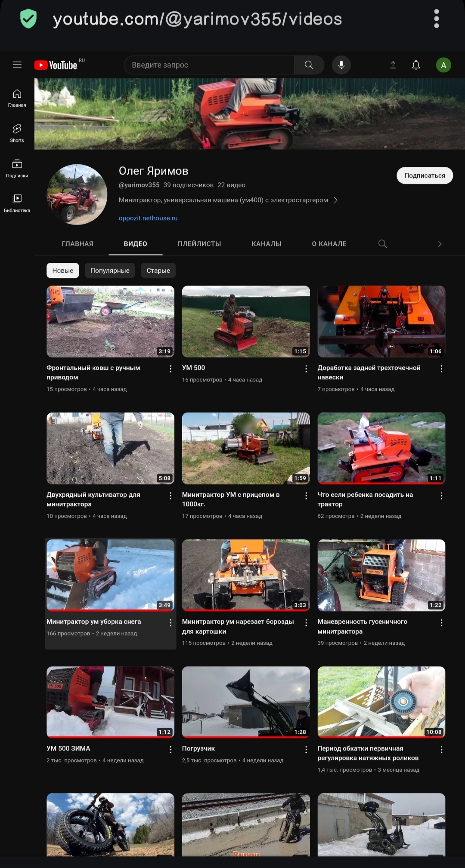Screen dimensions: 465x868
Task: Start voice search with microphone
Action: (341, 65)
